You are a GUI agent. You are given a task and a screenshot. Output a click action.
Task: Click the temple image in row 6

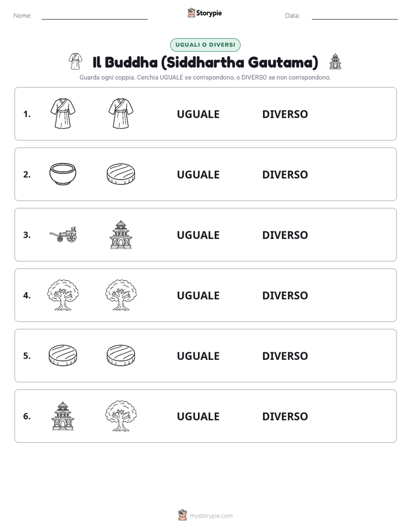(63, 416)
